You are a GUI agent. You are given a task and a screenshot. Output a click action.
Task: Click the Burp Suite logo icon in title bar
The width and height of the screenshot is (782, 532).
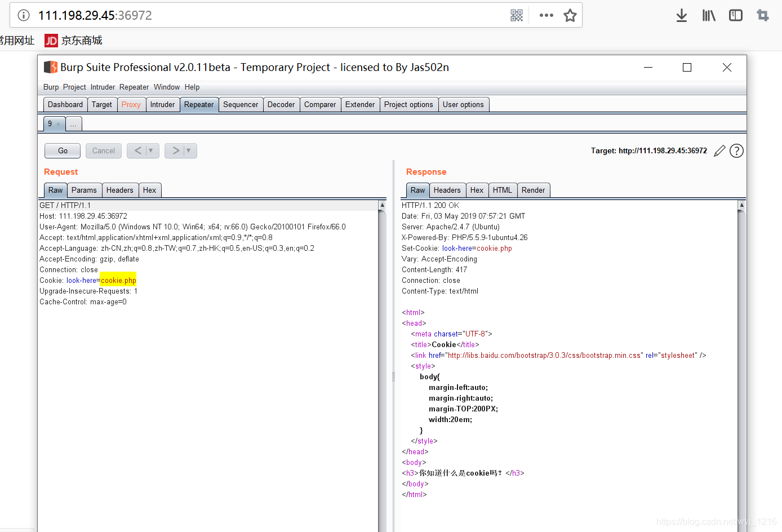pos(51,67)
